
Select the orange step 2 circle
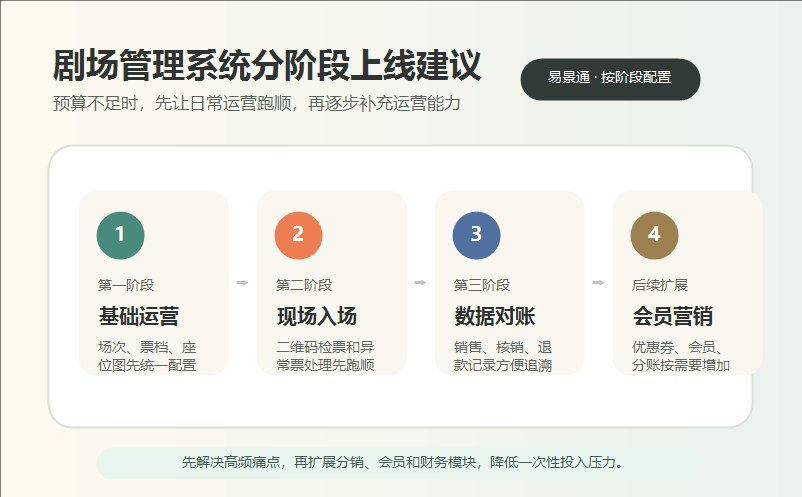point(299,235)
